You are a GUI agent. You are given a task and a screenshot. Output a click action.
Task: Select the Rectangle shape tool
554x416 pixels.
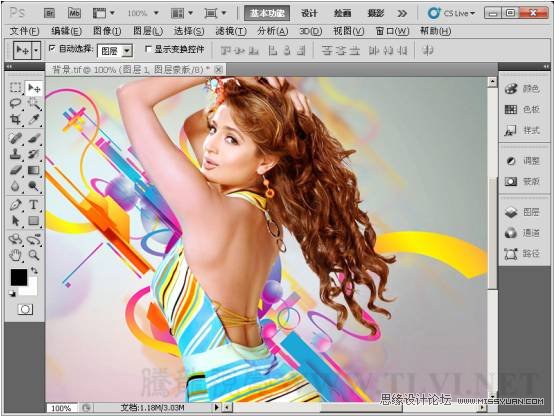pyautogui.click(x=34, y=221)
